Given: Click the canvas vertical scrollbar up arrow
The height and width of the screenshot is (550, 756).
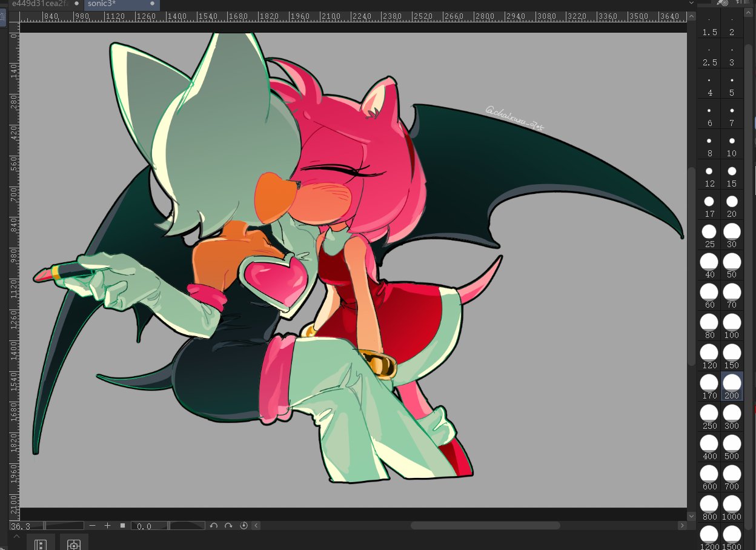Looking at the screenshot, I should tap(692, 17).
